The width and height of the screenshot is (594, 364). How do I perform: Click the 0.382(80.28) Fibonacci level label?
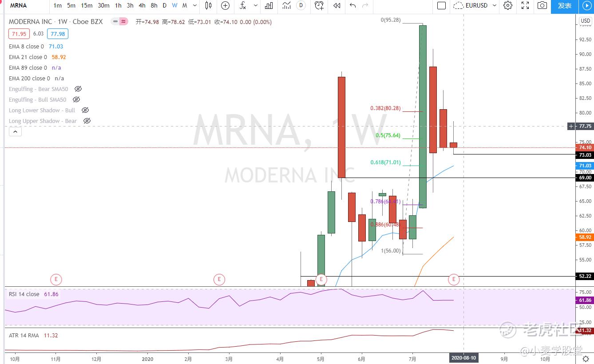click(x=386, y=108)
